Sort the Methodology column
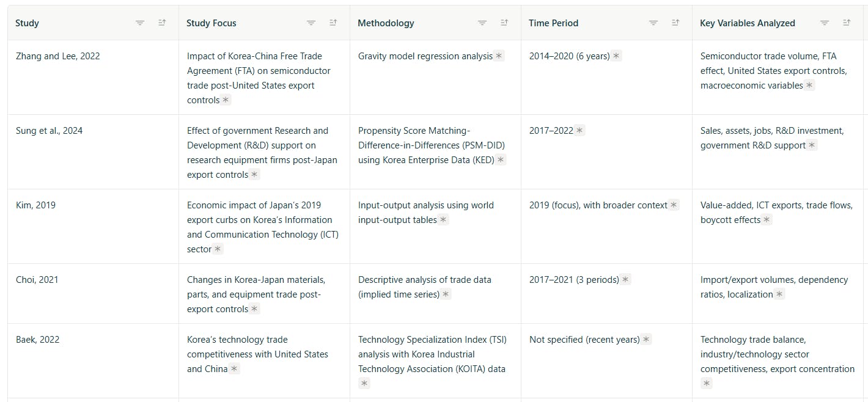This screenshot has height=402, width=868. 504,23
